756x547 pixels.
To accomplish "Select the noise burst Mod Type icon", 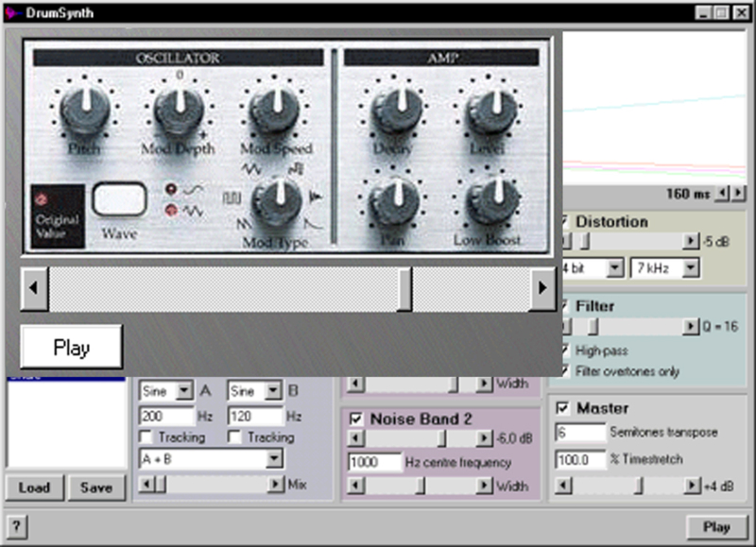I will coord(316,197).
